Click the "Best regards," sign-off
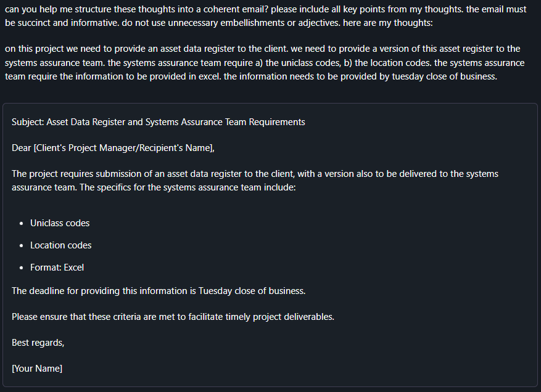This screenshot has height=392, width=541. 38,343
